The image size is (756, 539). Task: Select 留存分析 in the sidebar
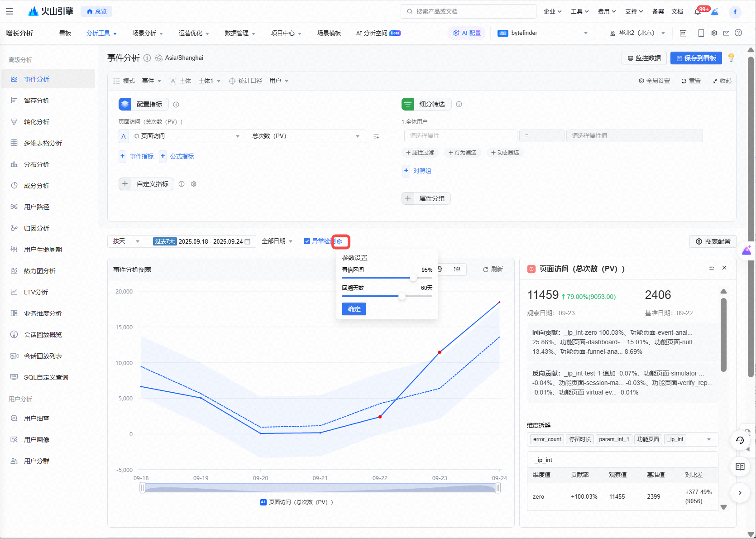tap(37, 101)
